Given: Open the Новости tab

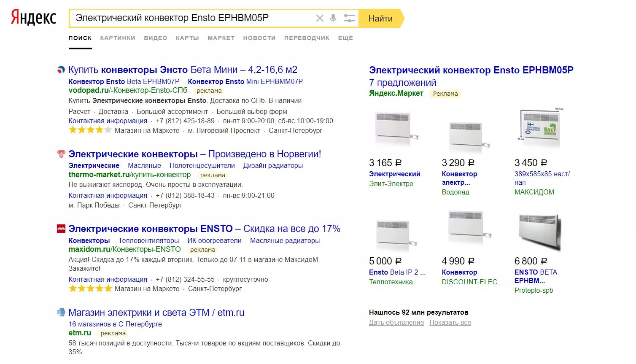Looking at the screenshot, I should [x=259, y=38].
